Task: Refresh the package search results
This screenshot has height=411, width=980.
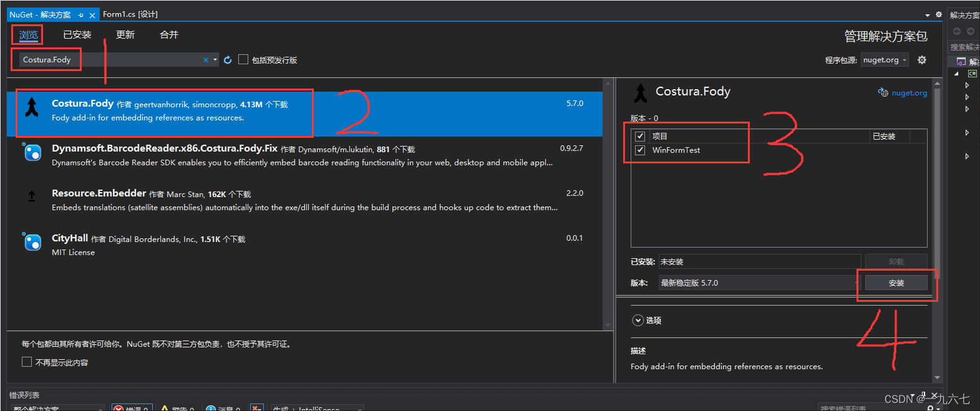Action: click(228, 60)
